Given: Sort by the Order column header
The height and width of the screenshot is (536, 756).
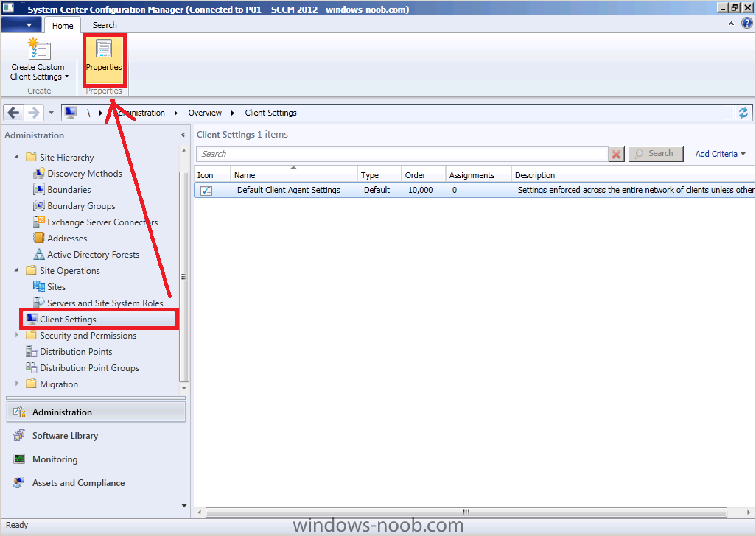Looking at the screenshot, I should coord(423,174).
